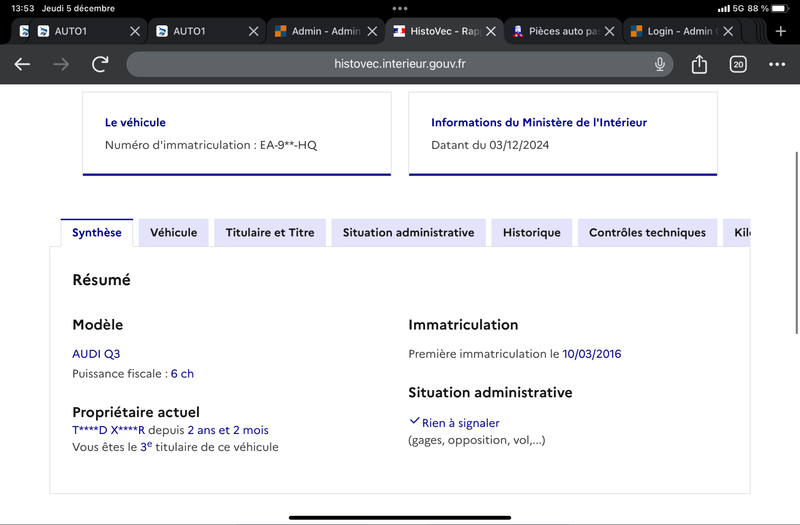
Task: Click the 6 ch fiscal power value
Action: tap(182, 374)
